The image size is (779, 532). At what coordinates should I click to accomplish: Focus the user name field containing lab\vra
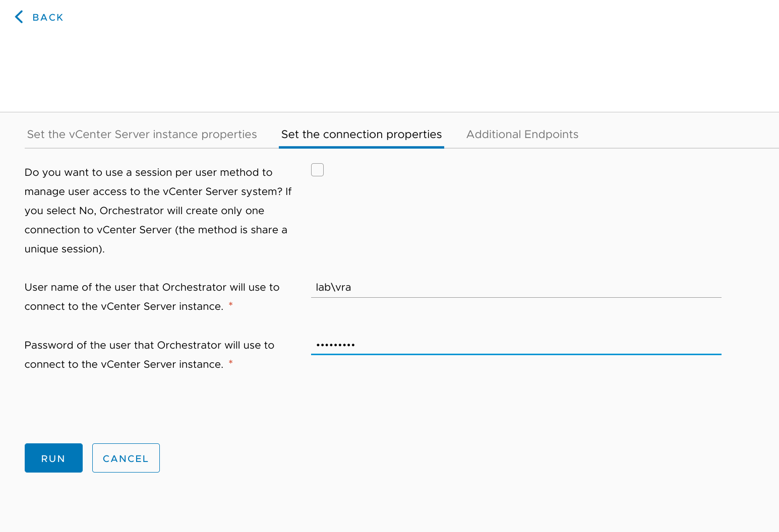(x=516, y=287)
